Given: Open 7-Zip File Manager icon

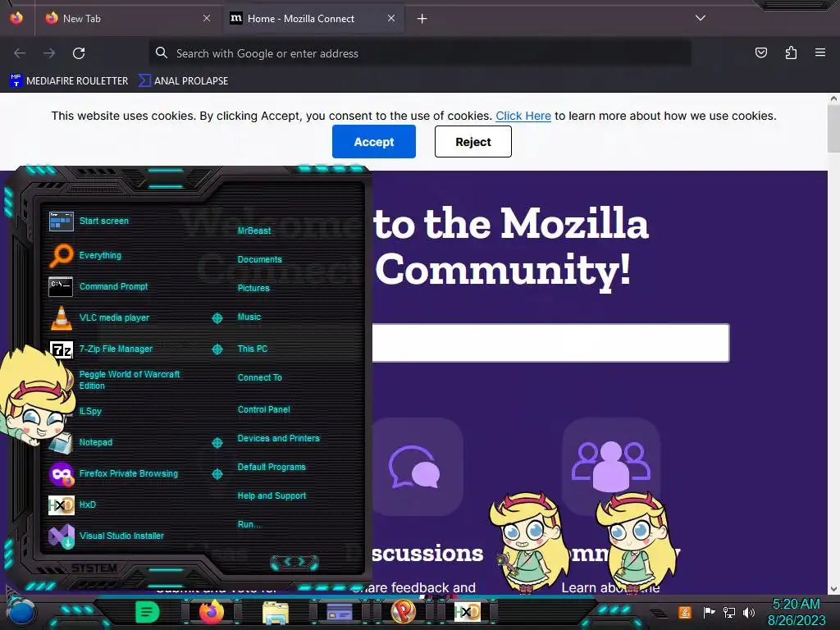Looking at the screenshot, I should pos(61,349).
